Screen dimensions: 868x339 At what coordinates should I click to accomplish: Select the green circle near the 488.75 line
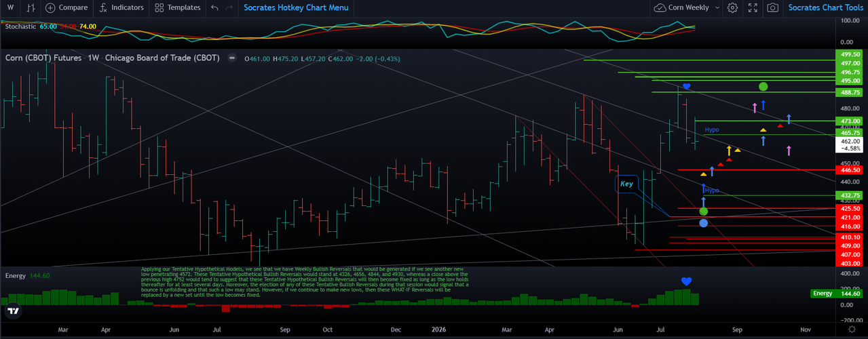click(x=763, y=86)
